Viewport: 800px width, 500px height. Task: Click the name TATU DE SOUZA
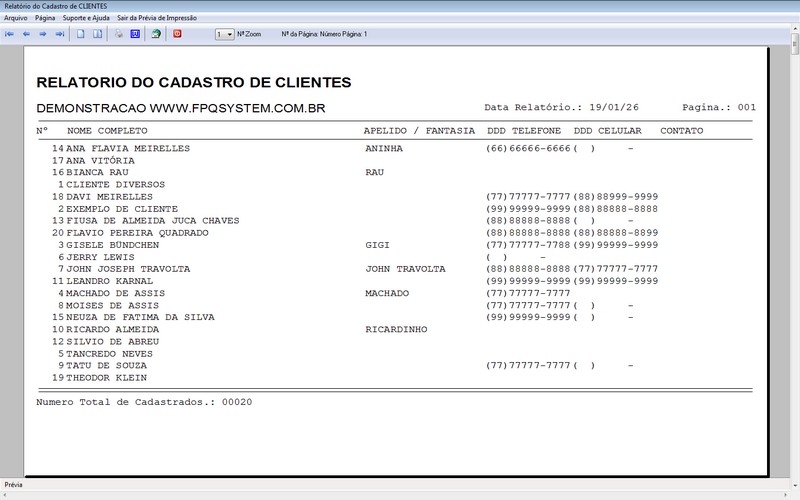[x=107, y=366]
